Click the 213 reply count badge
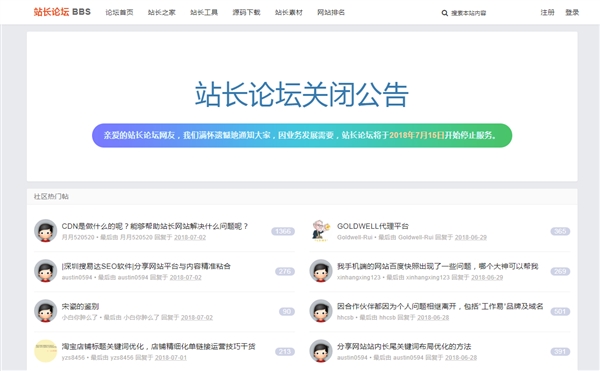 click(285, 351)
